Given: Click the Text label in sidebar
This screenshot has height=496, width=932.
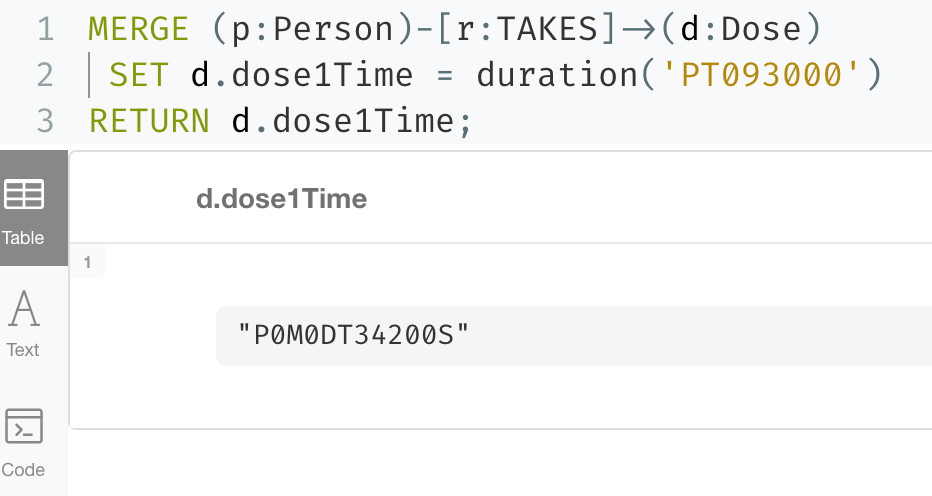Looking at the screenshot, I should (x=23, y=350).
